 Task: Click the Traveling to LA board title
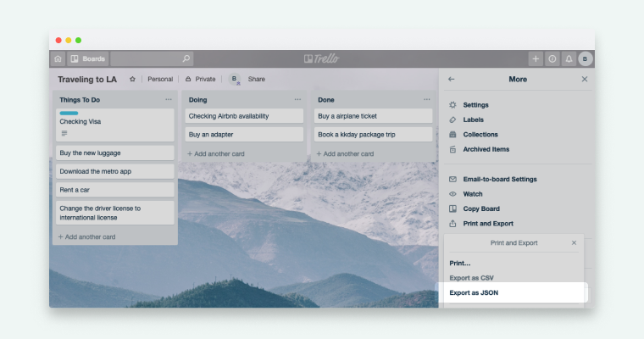(x=87, y=80)
